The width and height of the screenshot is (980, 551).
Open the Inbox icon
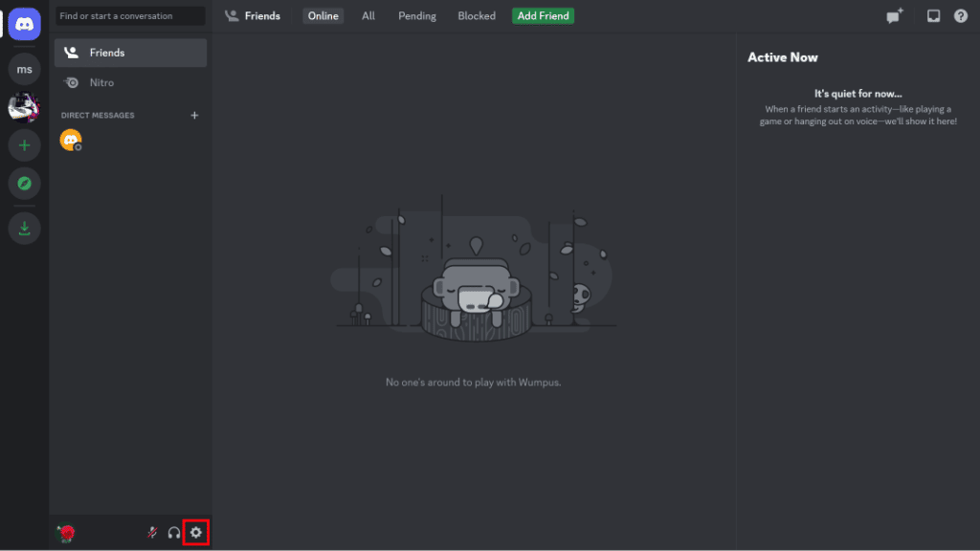933,15
